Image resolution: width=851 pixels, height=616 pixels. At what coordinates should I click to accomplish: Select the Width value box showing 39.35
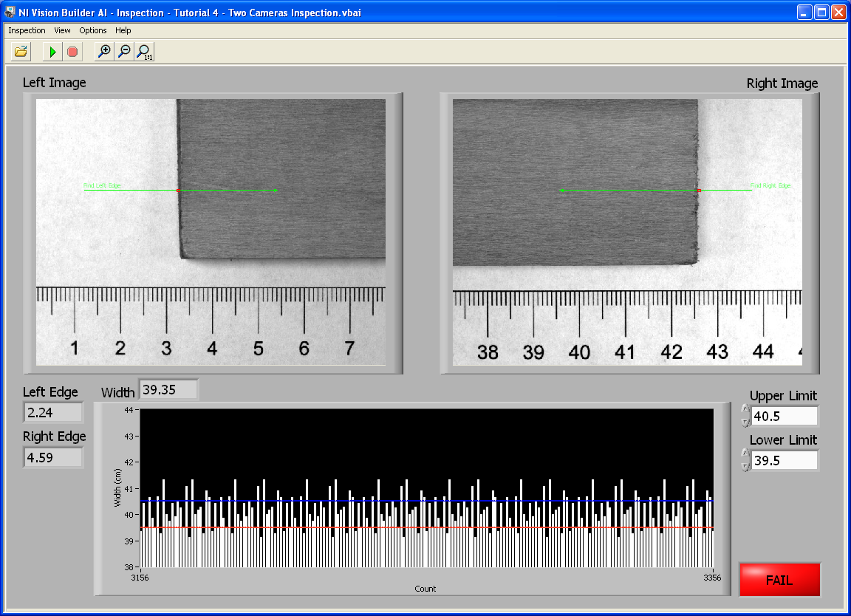[x=168, y=390]
